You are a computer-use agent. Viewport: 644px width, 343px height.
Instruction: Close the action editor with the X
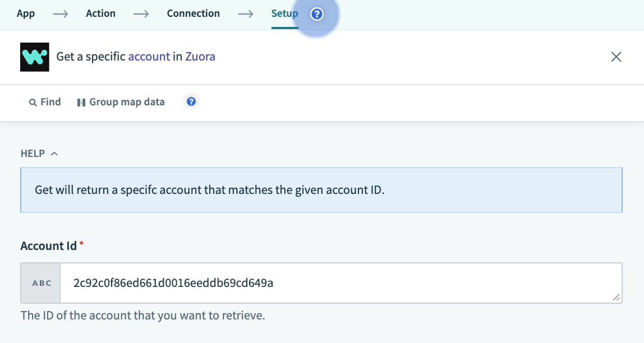point(616,57)
